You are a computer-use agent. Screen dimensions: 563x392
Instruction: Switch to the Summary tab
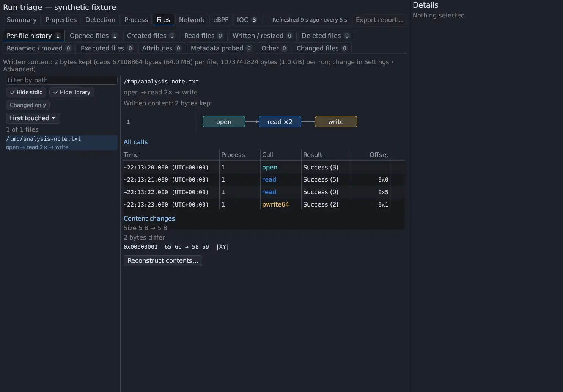pyautogui.click(x=22, y=20)
